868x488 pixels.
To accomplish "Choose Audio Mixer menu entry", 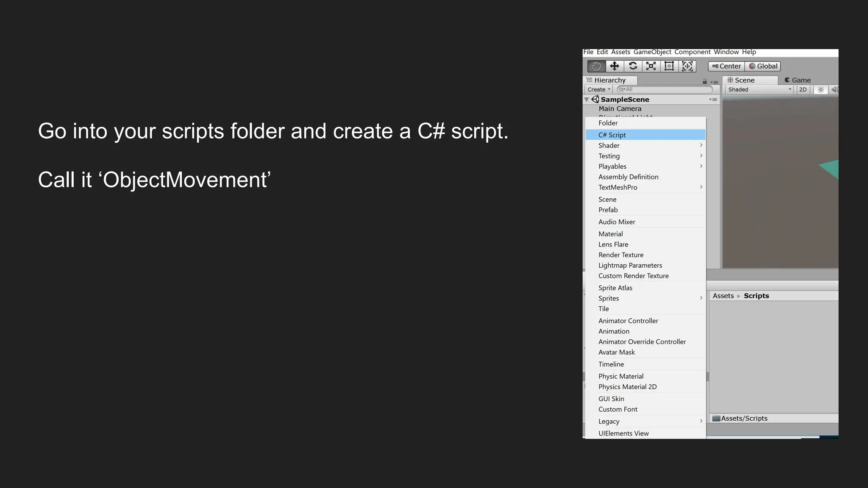I will [645, 222].
